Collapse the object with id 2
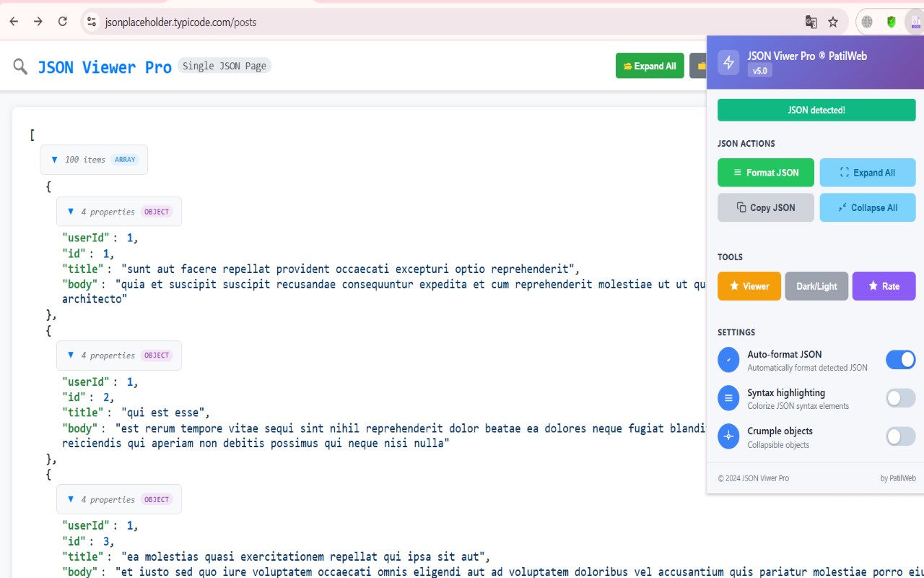The width and height of the screenshot is (924, 578). point(71,355)
